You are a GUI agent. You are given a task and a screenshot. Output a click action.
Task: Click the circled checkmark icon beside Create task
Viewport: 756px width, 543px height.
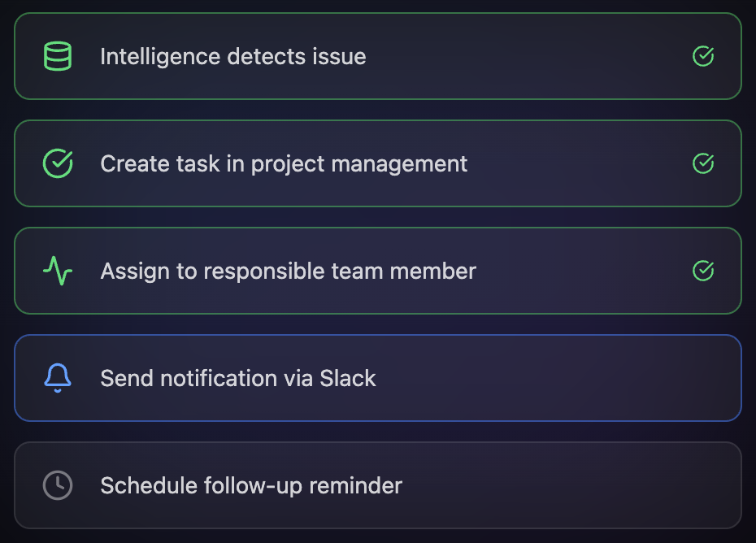click(57, 163)
